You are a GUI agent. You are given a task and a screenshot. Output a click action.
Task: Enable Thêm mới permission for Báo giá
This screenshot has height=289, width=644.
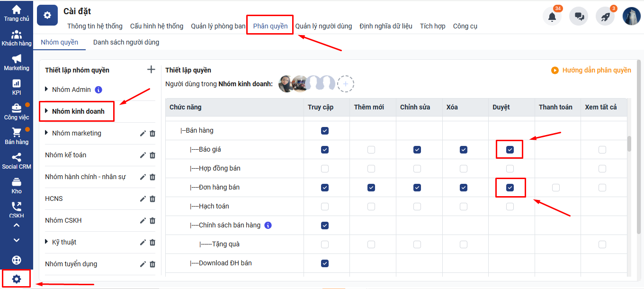pyautogui.click(x=371, y=150)
